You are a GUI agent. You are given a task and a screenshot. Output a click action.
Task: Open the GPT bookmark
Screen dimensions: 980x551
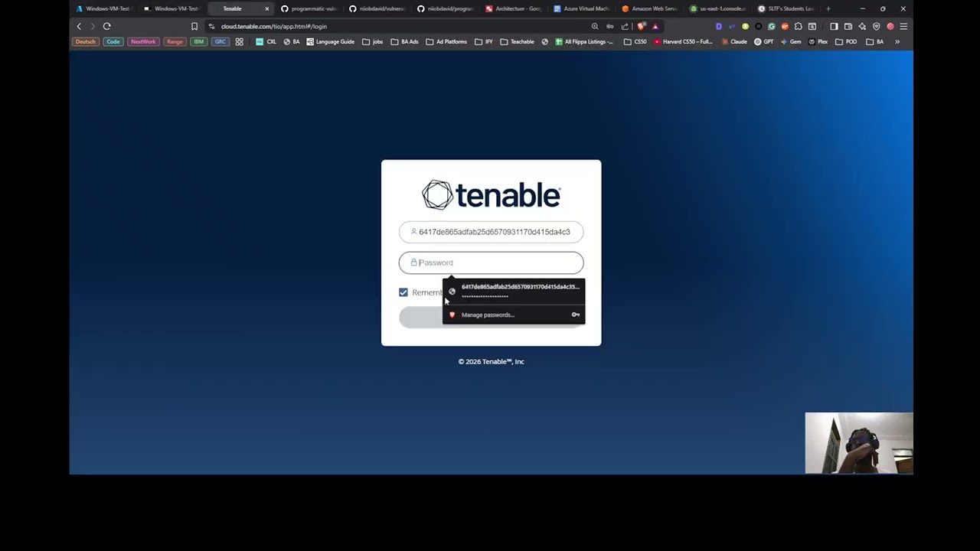[x=764, y=41]
